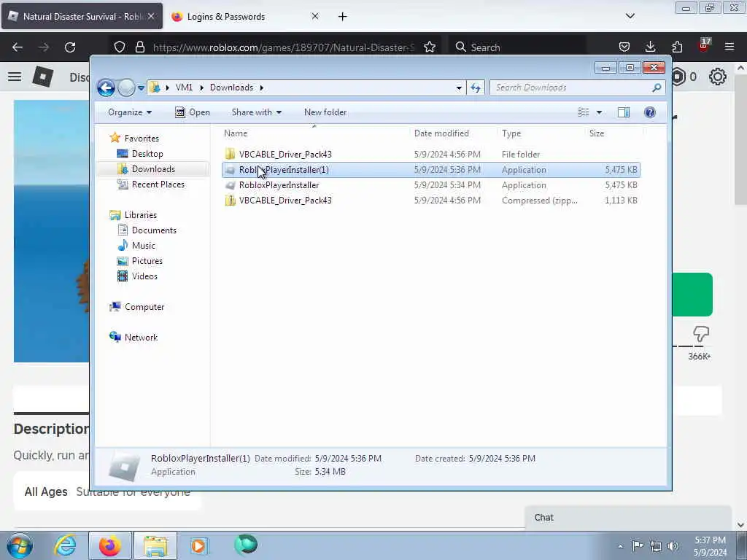Select Libraries in navigation pane
747x560 pixels.
pos(141,215)
